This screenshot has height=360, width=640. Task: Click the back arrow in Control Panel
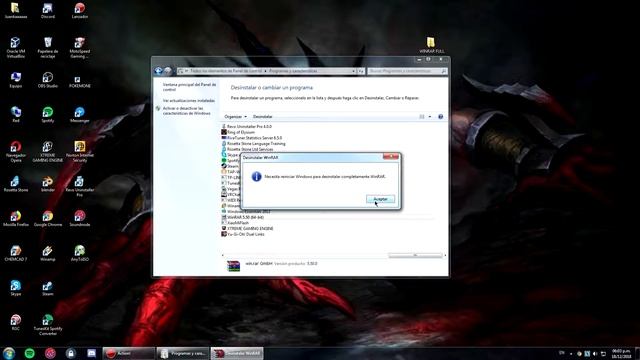tap(158, 71)
